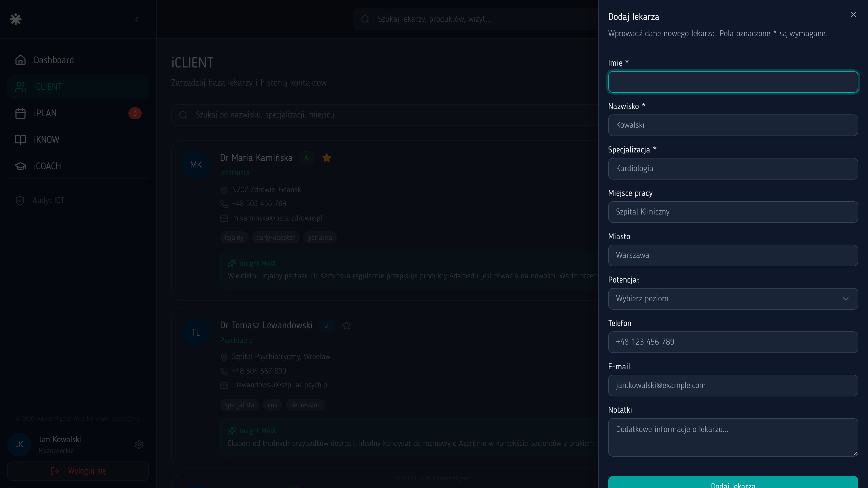
Task: Open the iCOACH section
Action: pyautogui.click(x=78, y=166)
